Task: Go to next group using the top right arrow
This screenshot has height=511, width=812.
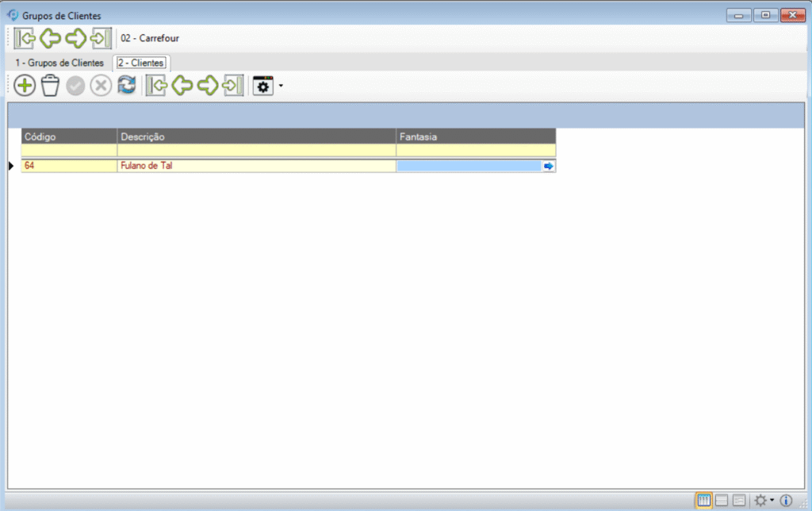Action: (75, 38)
